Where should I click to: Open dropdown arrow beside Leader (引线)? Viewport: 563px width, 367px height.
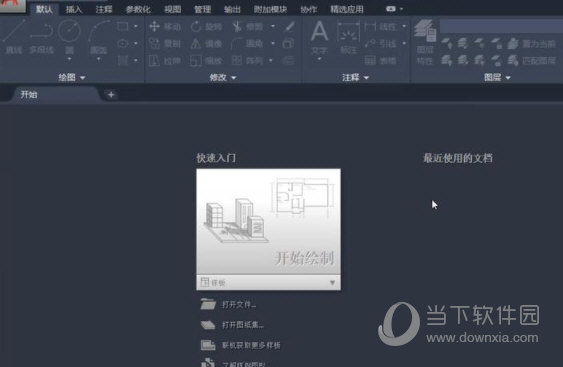pos(404,43)
